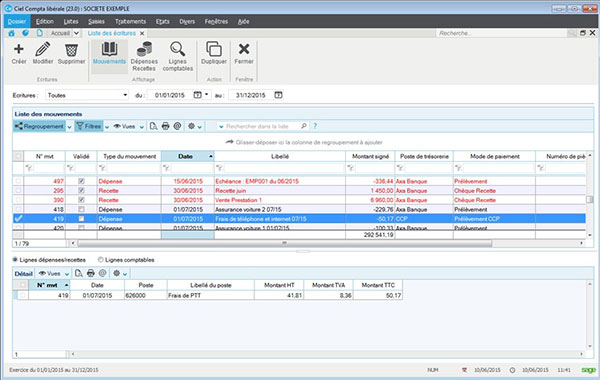Expand the Vues dropdown in movements toolbar
This screenshot has width=600, height=380.
pos(142,127)
